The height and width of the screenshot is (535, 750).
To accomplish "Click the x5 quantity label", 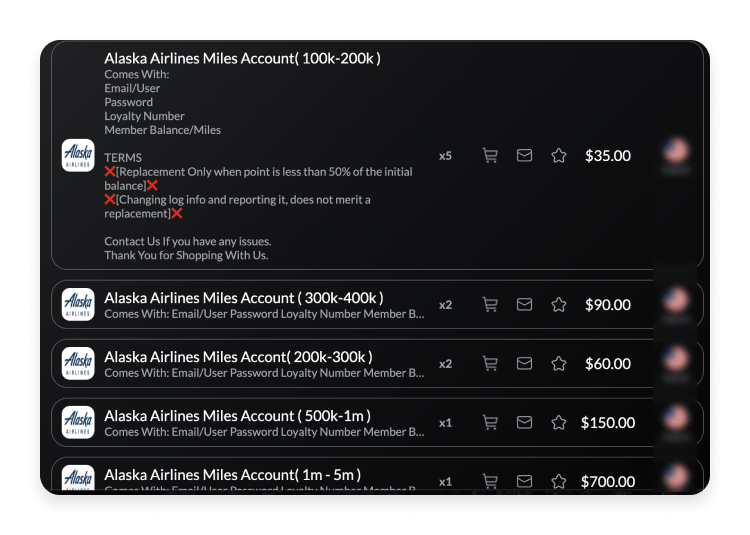I will tap(445, 156).
